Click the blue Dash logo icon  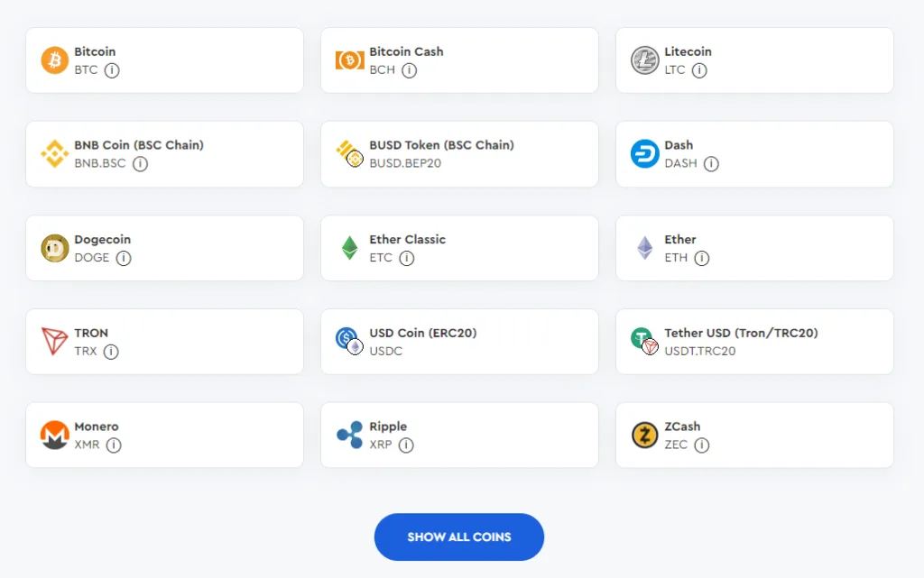pos(645,153)
